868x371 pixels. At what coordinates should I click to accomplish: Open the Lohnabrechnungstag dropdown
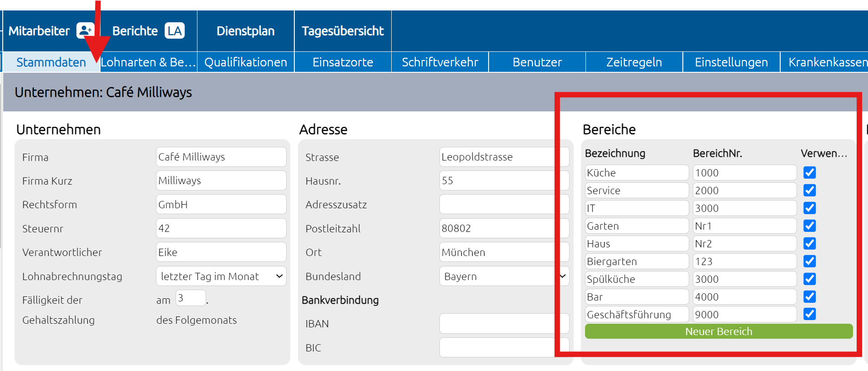[221, 276]
